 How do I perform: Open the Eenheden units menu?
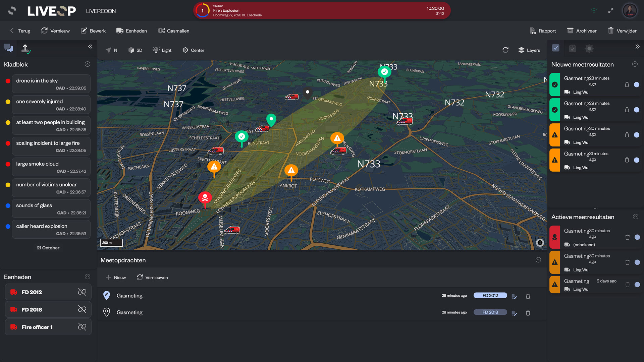(131, 31)
